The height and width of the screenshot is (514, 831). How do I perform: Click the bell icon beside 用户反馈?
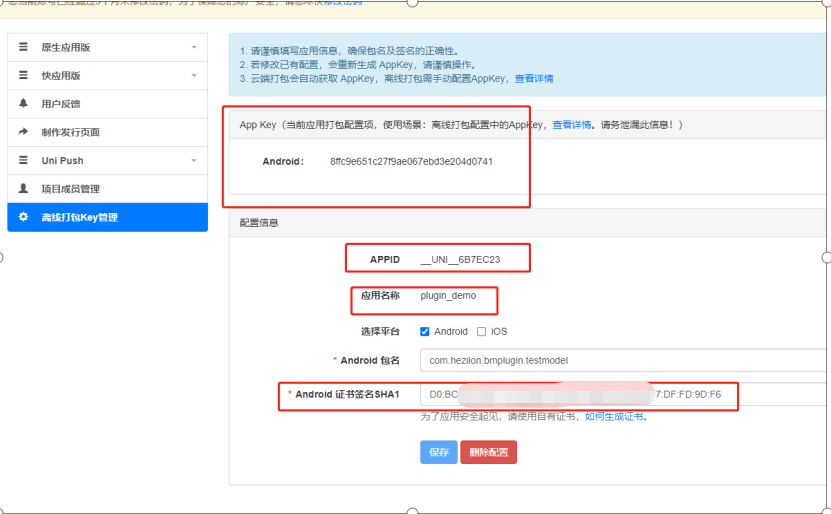click(23, 103)
